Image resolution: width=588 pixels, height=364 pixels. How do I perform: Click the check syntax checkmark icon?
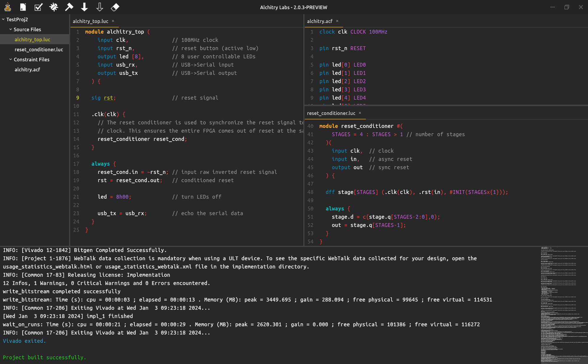coord(38,7)
